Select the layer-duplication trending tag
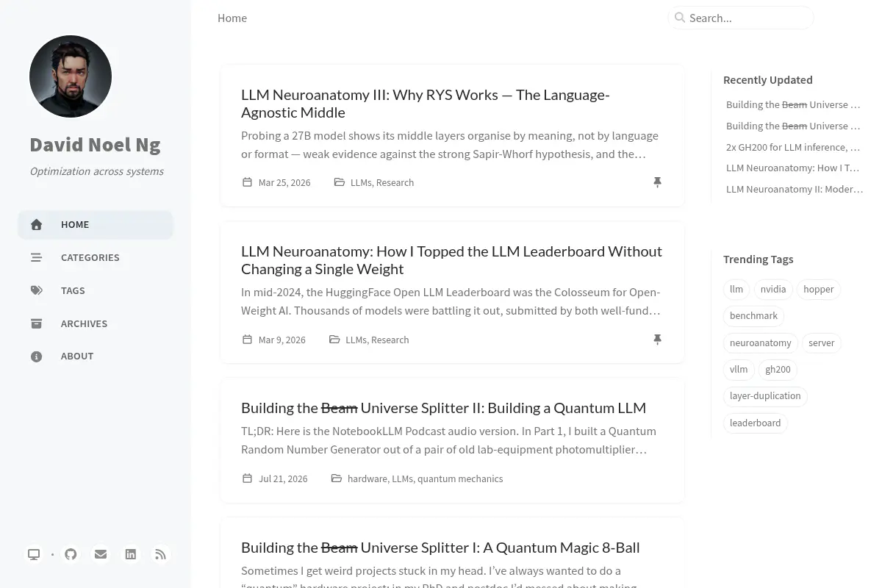The width and height of the screenshot is (882, 588). coord(765,396)
